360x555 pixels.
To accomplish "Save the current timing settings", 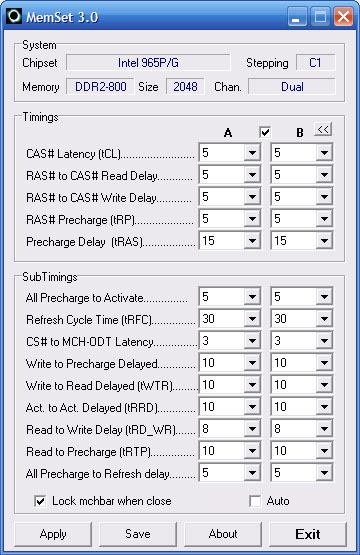I will 138,534.
